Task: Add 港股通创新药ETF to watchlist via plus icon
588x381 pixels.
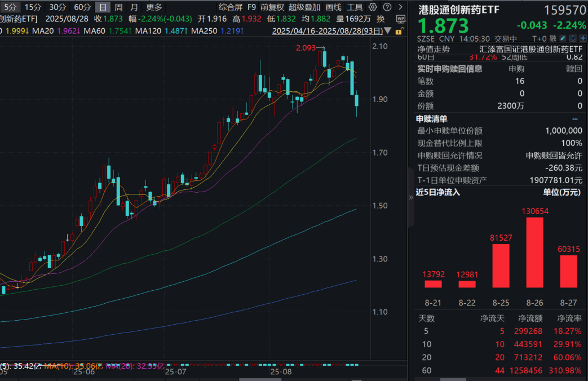Action: tap(583, 38)
